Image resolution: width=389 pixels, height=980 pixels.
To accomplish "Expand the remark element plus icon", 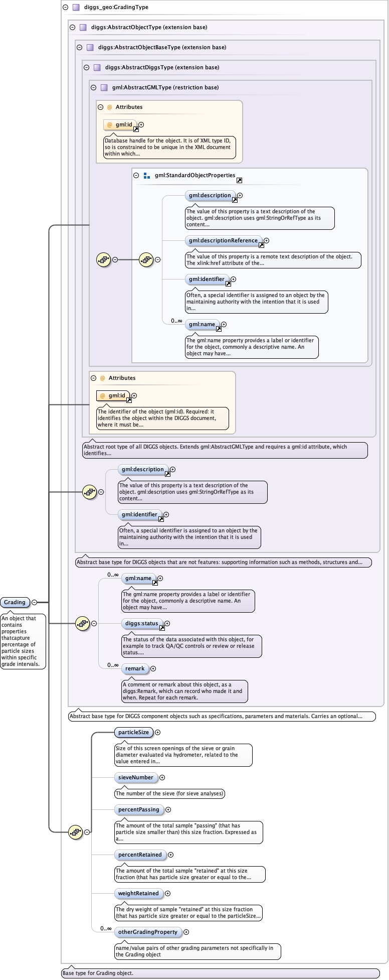I will click(153, 669).
